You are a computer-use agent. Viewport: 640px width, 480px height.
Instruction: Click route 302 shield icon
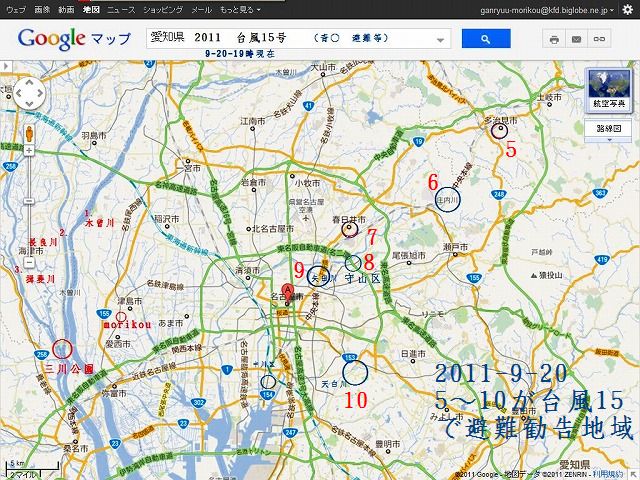click(x=198, y=402)
